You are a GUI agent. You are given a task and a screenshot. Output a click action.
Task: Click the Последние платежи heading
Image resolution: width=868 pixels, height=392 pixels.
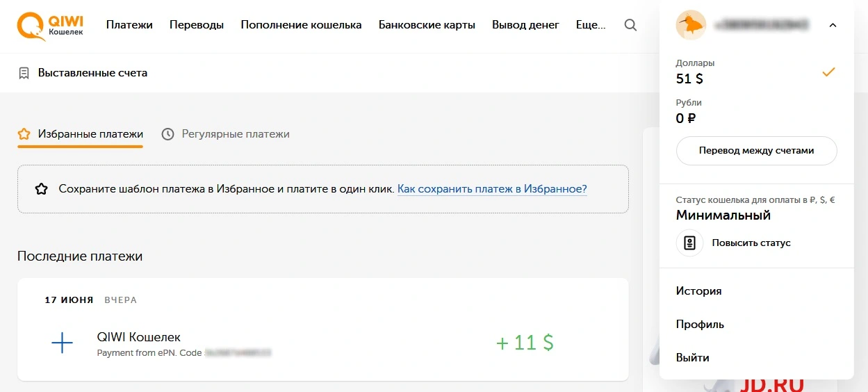click(80, 256)
